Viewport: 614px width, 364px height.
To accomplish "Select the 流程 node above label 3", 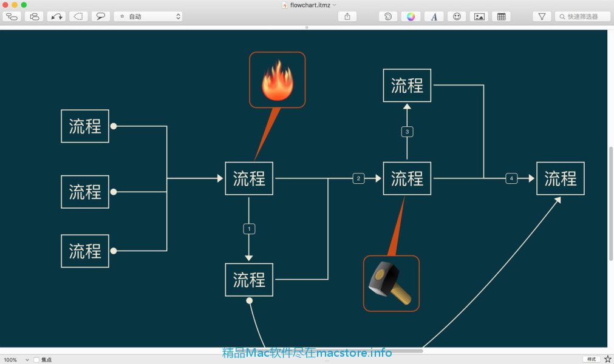I will coord(407,85).
